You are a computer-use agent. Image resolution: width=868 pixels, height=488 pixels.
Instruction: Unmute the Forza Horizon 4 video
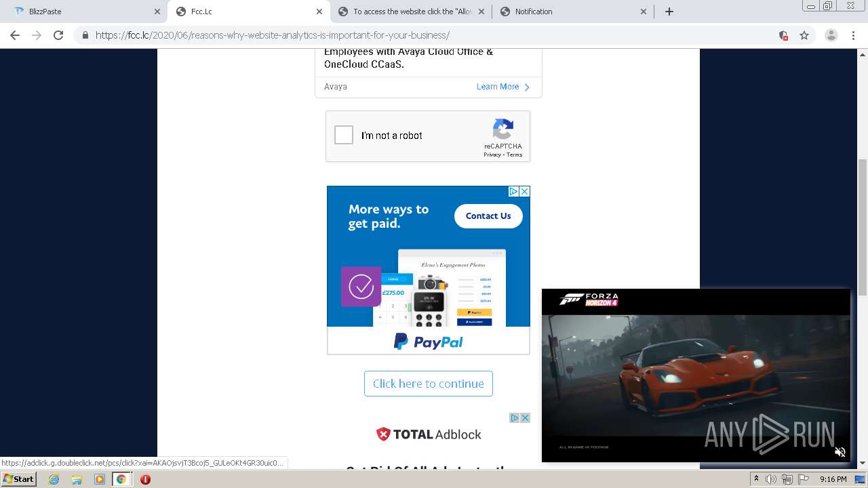(840, 452)
